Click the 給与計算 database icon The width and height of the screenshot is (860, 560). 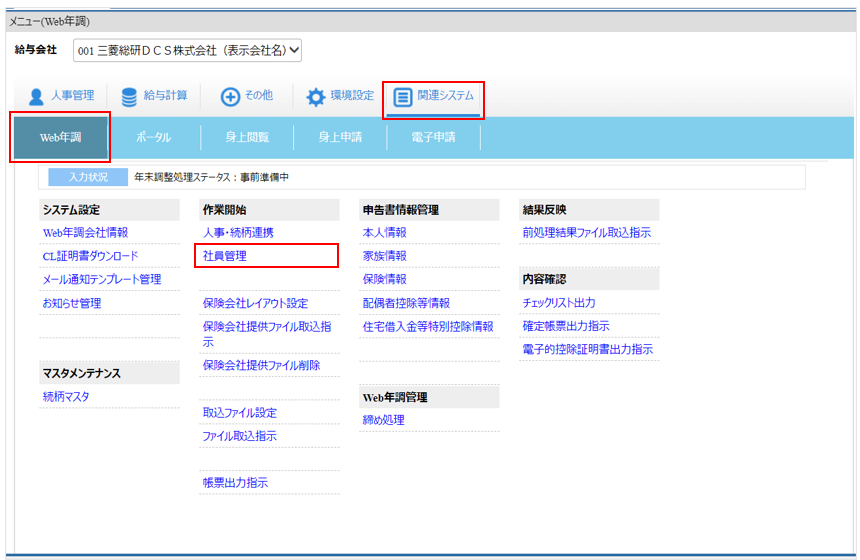(129, 97)
